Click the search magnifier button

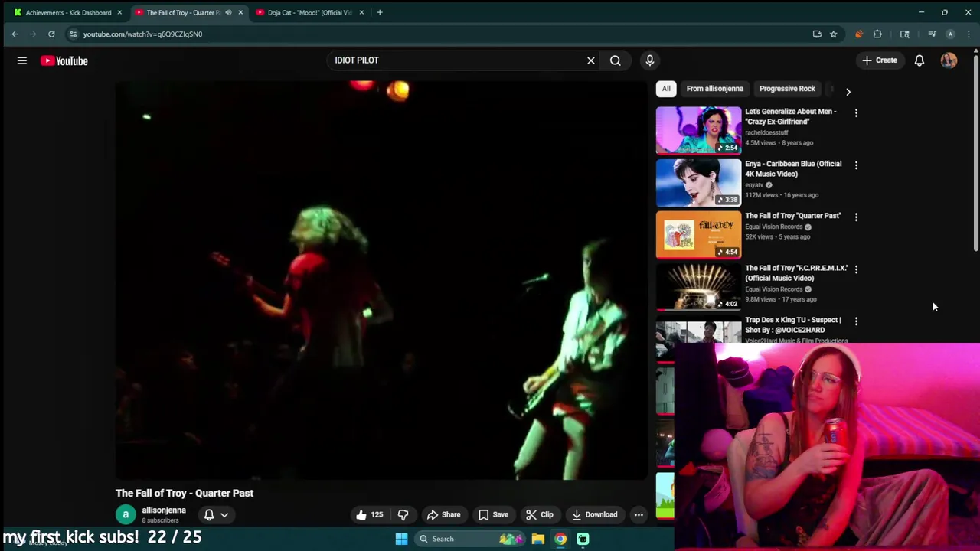(x=616, y=60)
